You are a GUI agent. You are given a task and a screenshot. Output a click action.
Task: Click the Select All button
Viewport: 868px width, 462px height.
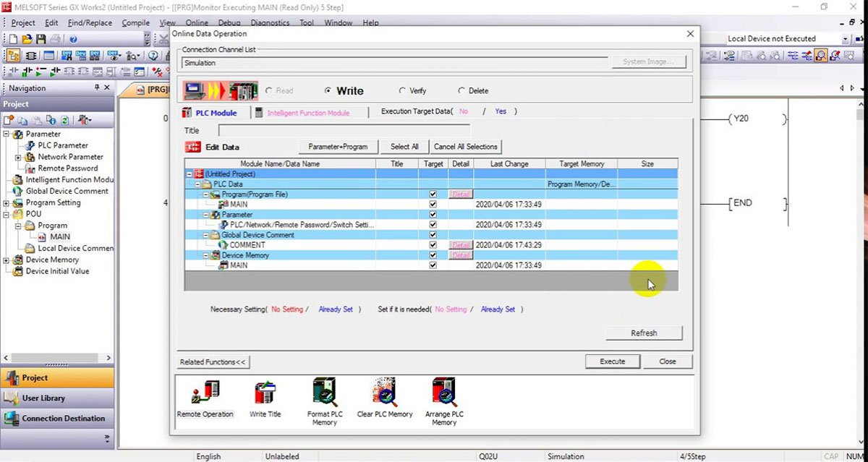click(x=404, y=147)
